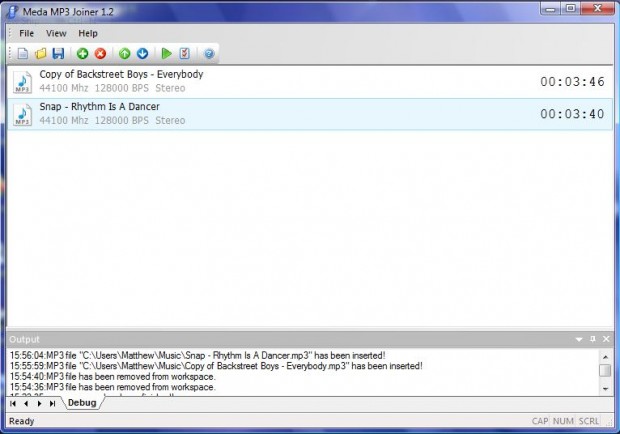Go to next output tab arrow
620x434 pixels.
[39, 404]
